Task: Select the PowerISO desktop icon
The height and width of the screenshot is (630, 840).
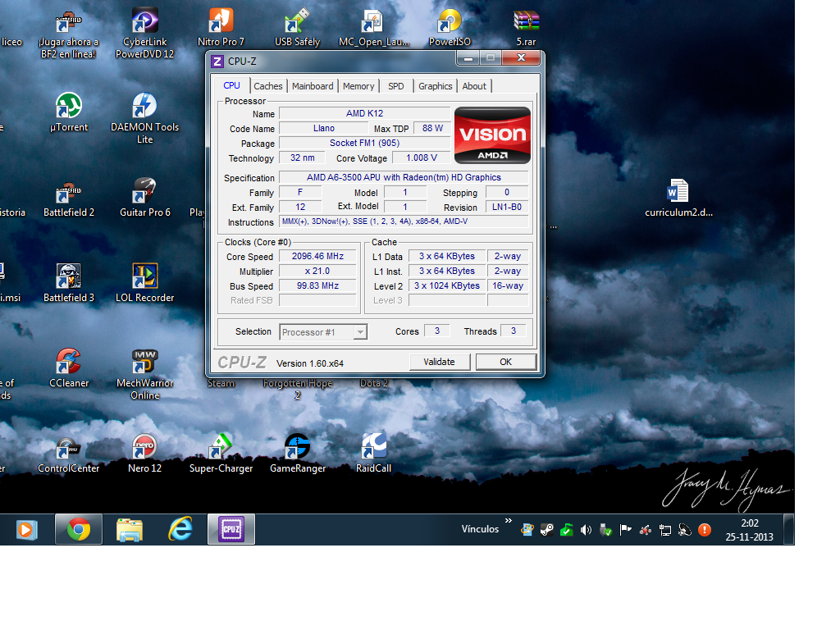Action: (450, 28)
